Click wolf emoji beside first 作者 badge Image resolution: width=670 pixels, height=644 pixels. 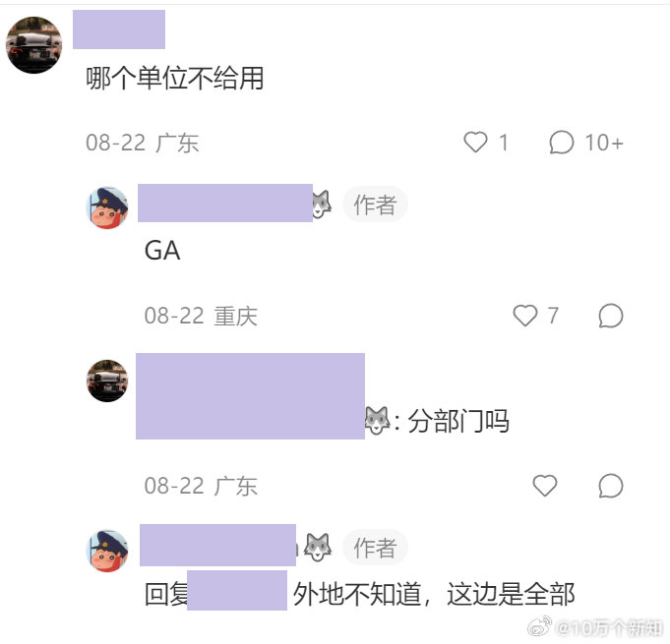pos(323,205)
